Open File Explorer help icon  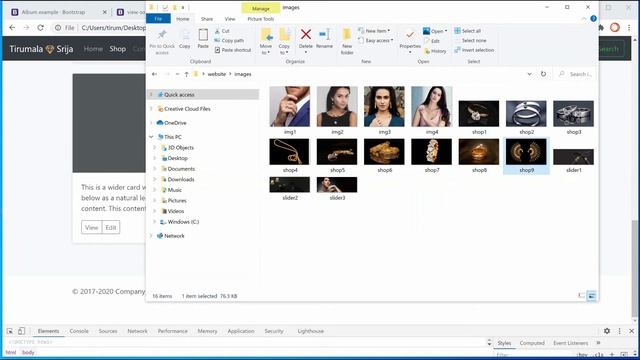tap(593, 19)
